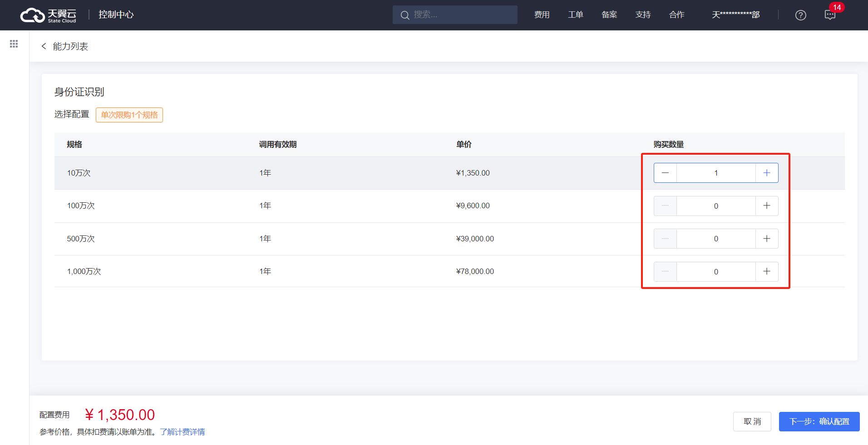Viewport: 868px width, 445px height.
Task: Click the 取消 button
Action: click(x=752, y=421)
